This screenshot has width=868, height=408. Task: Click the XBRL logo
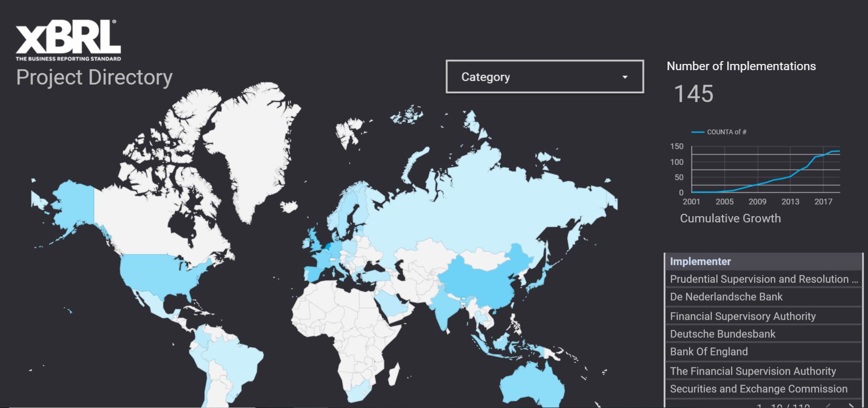[x=68, y=41]
